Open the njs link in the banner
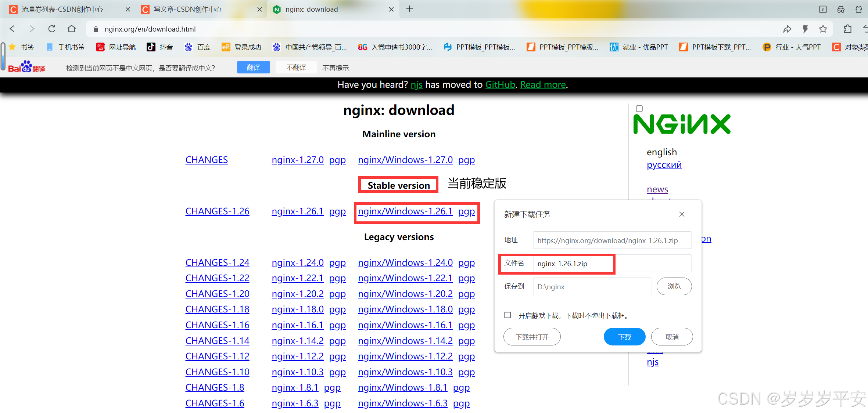868x413 pixels. point(416,85)
